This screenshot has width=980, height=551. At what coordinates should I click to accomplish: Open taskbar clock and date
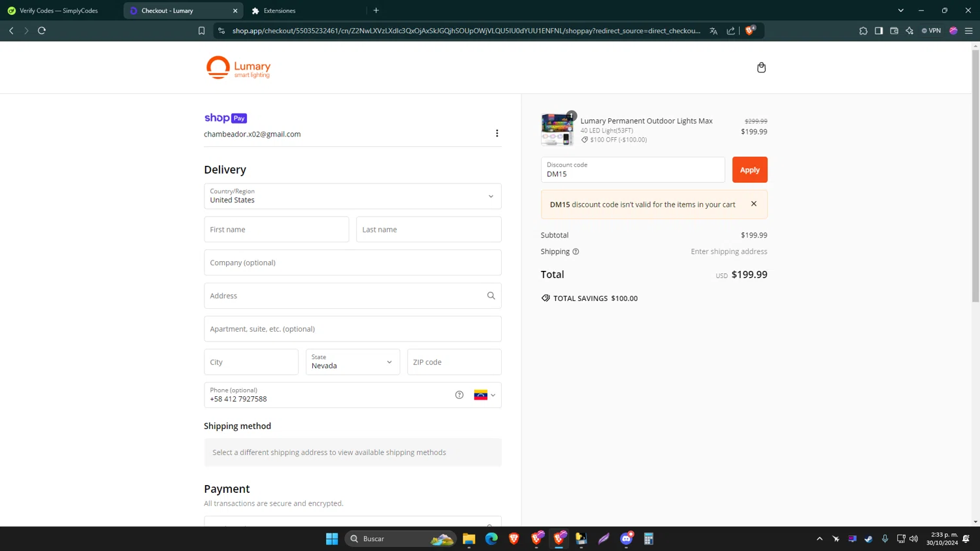941,539
